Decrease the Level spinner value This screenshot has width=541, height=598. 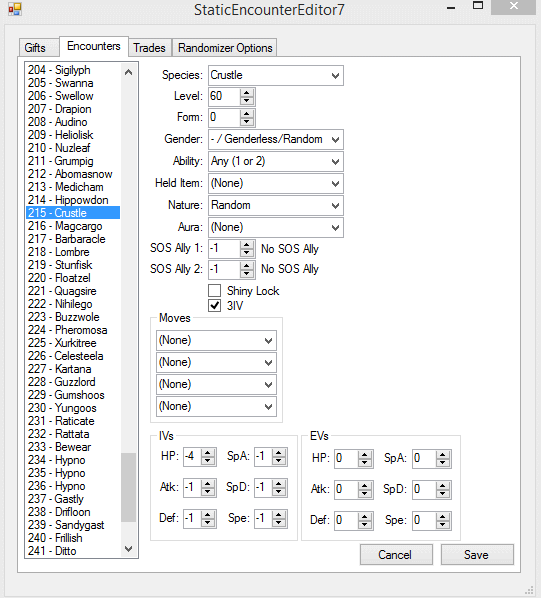tap(247, 101)
